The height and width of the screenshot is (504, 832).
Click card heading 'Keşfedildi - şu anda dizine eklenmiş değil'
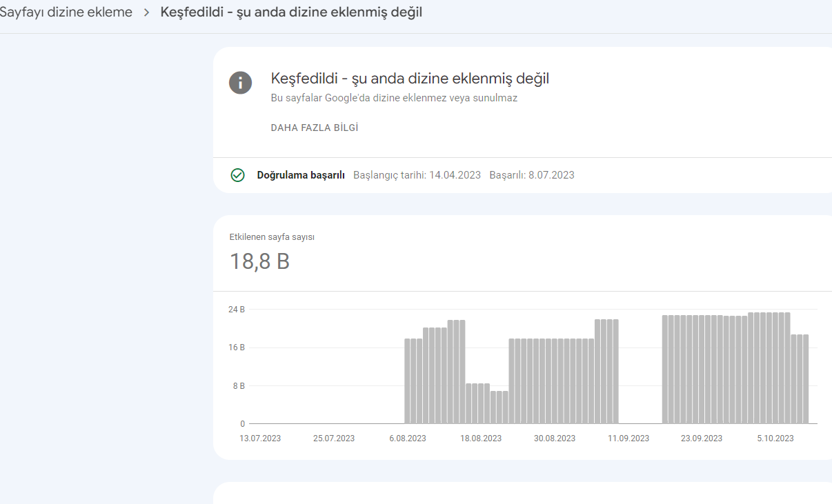pyautogui.click(x=410, y=79)
